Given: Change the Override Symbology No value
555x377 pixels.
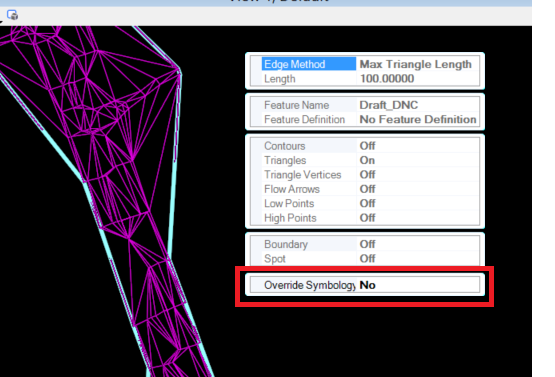Looking at the screenshot, I should pos(418,285).
